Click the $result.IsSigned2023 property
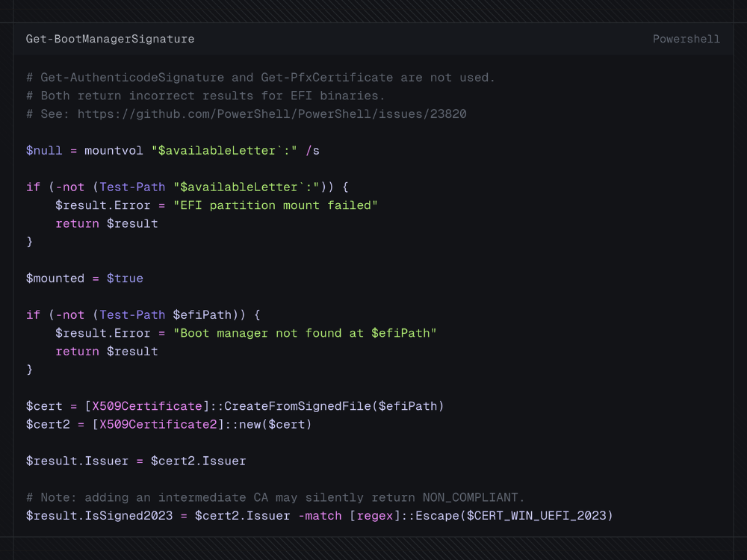 tap(99, 516)
